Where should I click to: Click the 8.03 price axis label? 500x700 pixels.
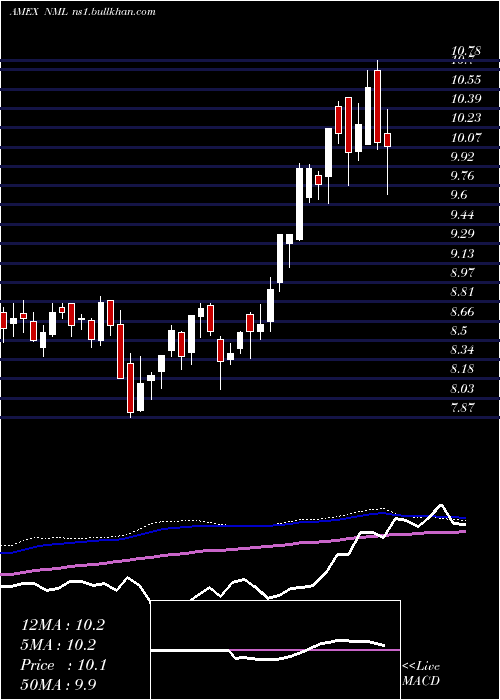click(463, 388)
